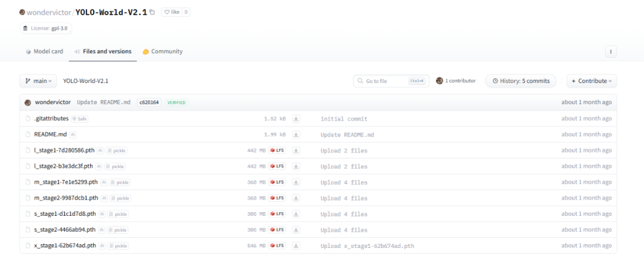The width and height of the screenshot is (644, 267).
Task: Switch to the Community tab
Action: point(163,51)
